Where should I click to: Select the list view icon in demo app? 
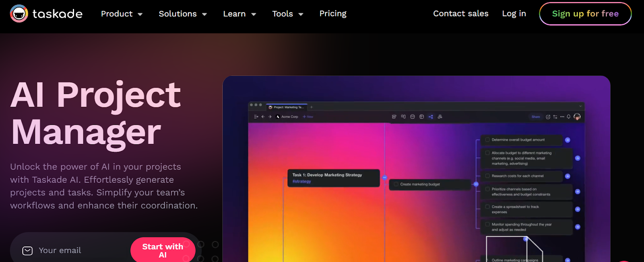click(394, 117)
